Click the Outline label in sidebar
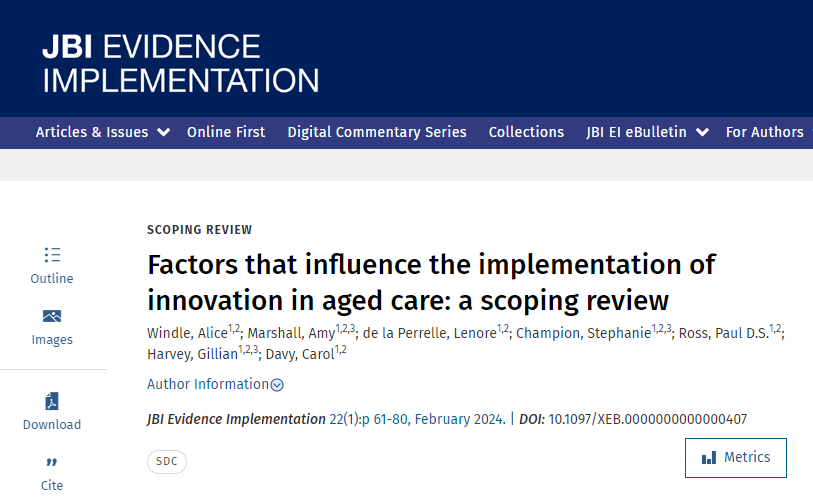 (x=52, y=279)
